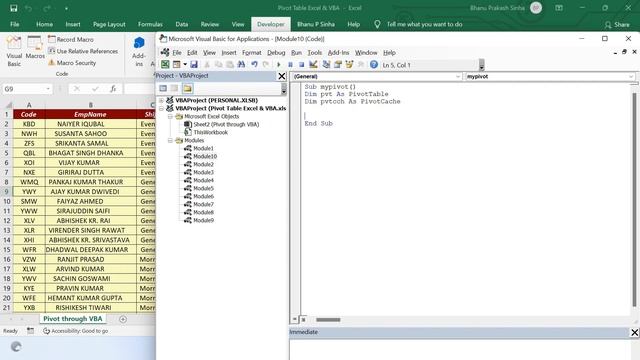Open Project Explorer icon in VBA toolbar

click(x=326, y=64)
